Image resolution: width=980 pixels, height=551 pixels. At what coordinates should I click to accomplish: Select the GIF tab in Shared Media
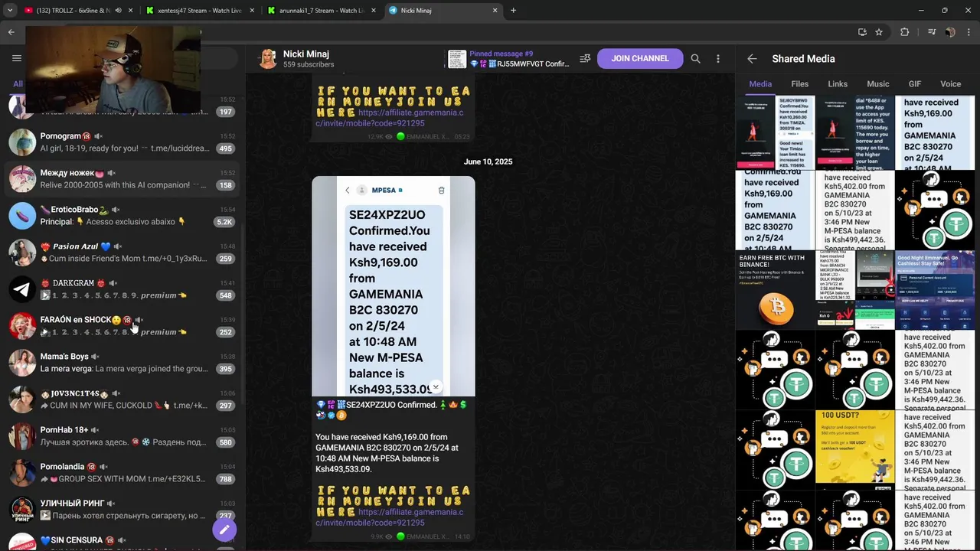point(915,84)
